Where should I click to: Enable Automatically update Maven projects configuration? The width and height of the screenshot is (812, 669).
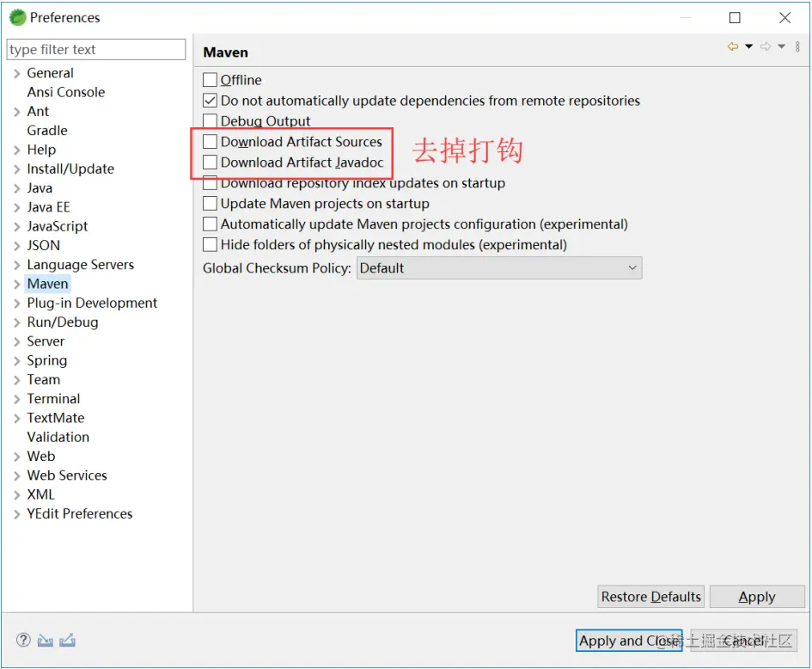click(210, 224)
